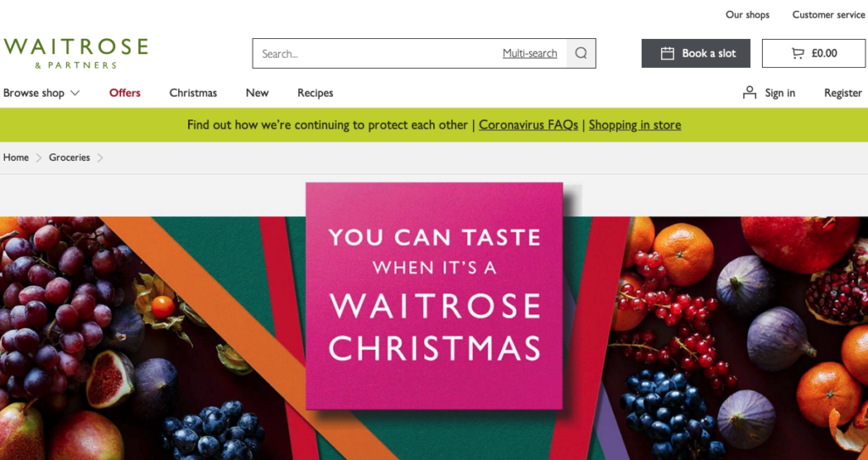Open the Recipes page

pyautogui.click(x=315, y=93)
